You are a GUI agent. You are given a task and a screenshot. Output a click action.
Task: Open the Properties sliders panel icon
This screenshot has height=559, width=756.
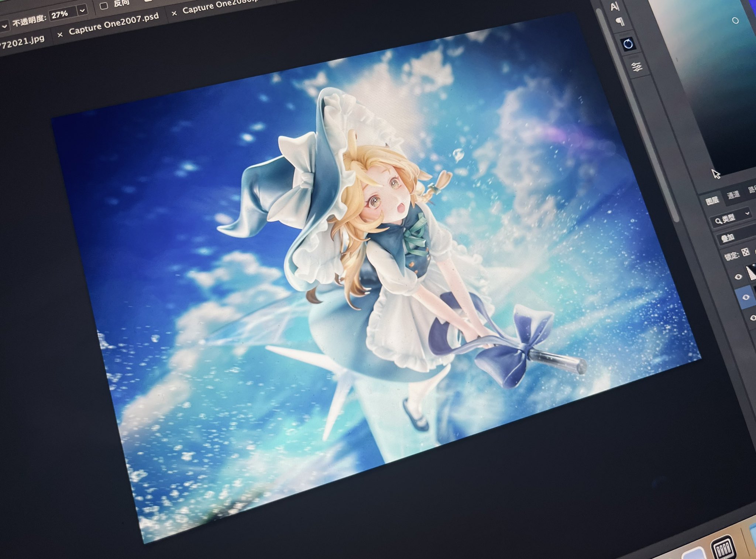(637, 67)
